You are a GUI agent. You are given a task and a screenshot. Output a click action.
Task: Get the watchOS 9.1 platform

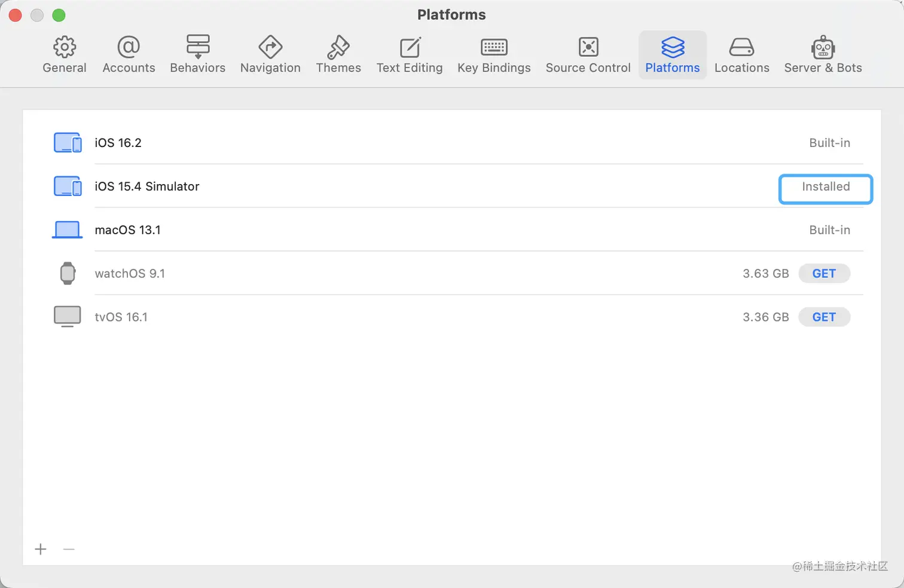(824, 274)
